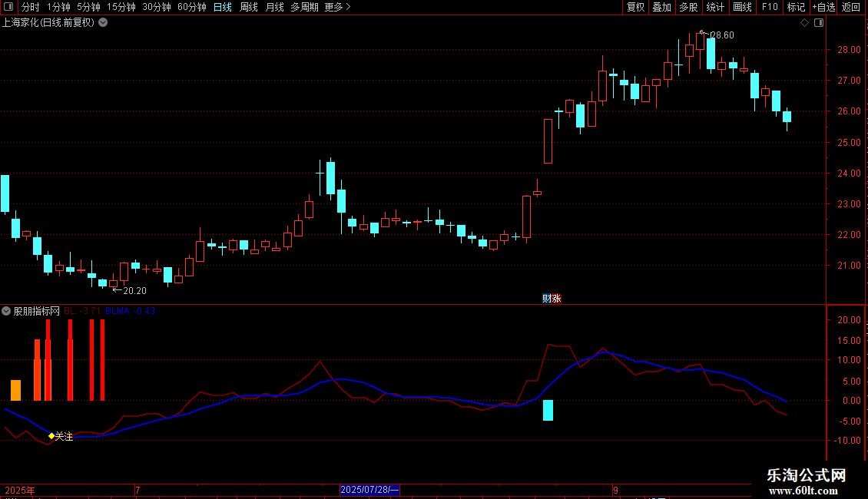Toggle the right side panel icon
This screenshot has width=868, height=499.
point(820,23)
